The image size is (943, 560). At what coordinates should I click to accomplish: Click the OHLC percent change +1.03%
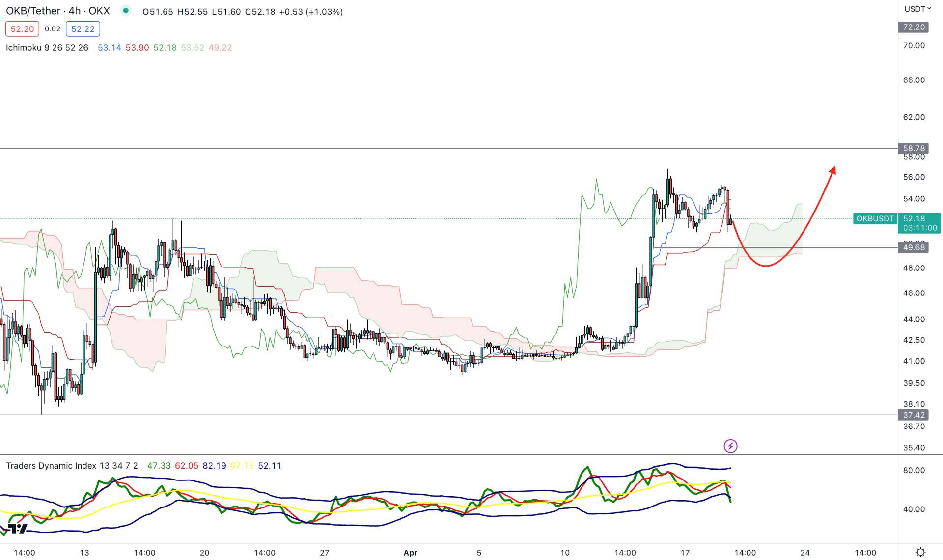click(324, 12)
